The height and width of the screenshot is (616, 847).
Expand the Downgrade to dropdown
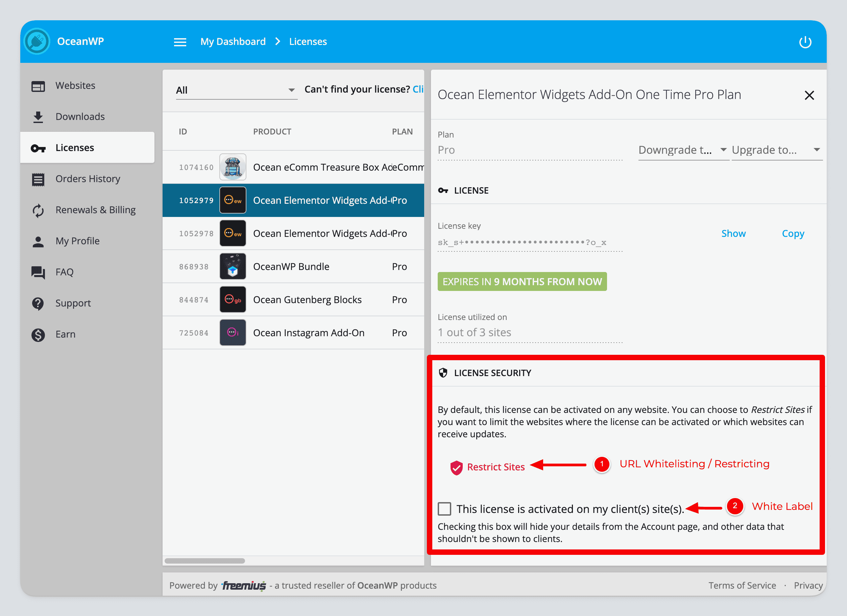pos(683,150)
